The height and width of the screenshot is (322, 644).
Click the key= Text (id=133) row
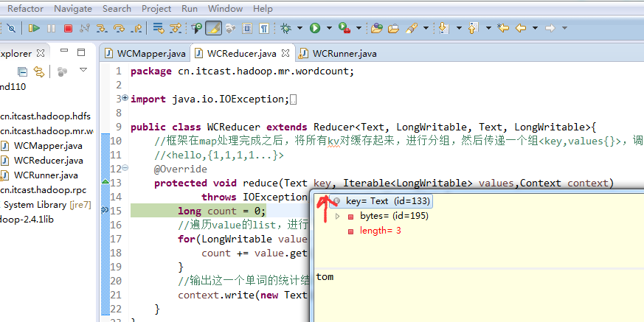[382, 201]
